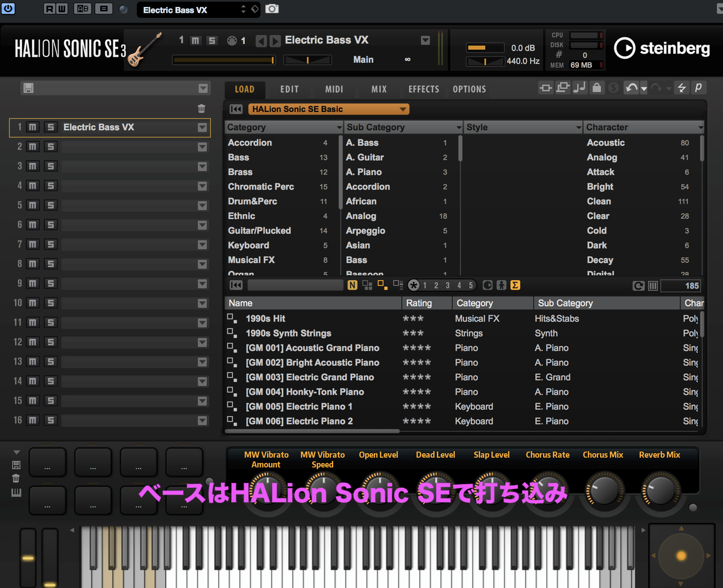Solo slot 9
Image resolution: width=723 pixels, height=588 pixels.
(x=51, y=284)
